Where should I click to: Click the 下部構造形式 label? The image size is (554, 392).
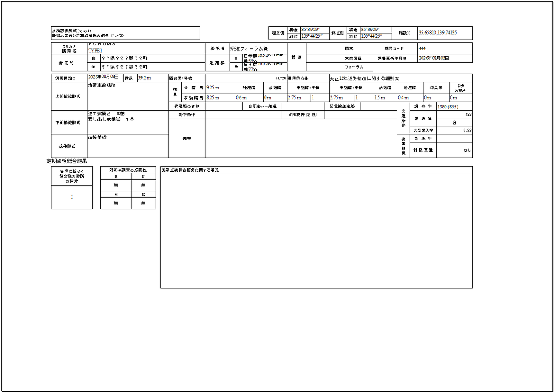click(x=69, y=122)
